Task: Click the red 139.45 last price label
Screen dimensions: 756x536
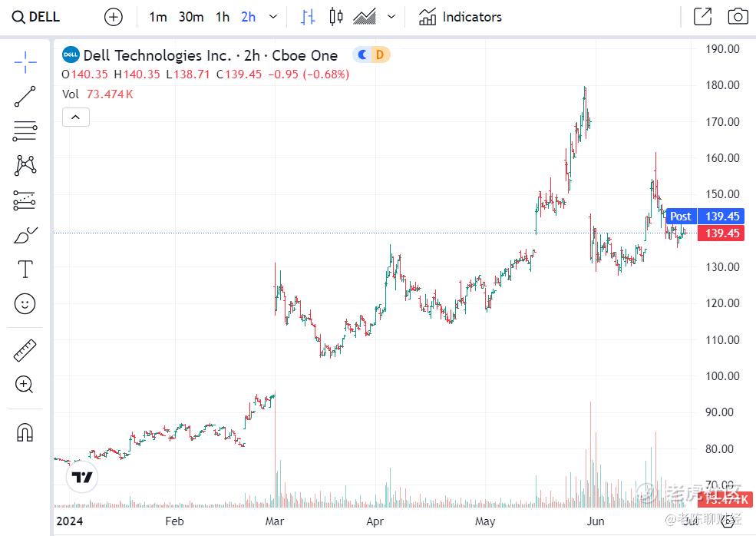Action: (x=721, y=233)
